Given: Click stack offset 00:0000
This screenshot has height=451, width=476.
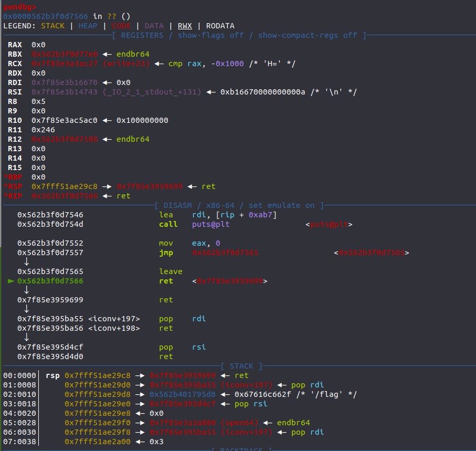Looking at the screenshot, I should pyautogui.click(x=20, y=375).
